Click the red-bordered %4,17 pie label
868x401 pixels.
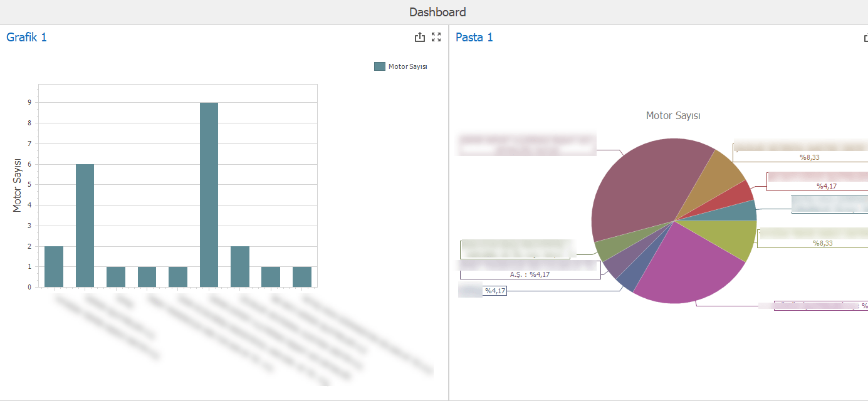tap(826, 185)
